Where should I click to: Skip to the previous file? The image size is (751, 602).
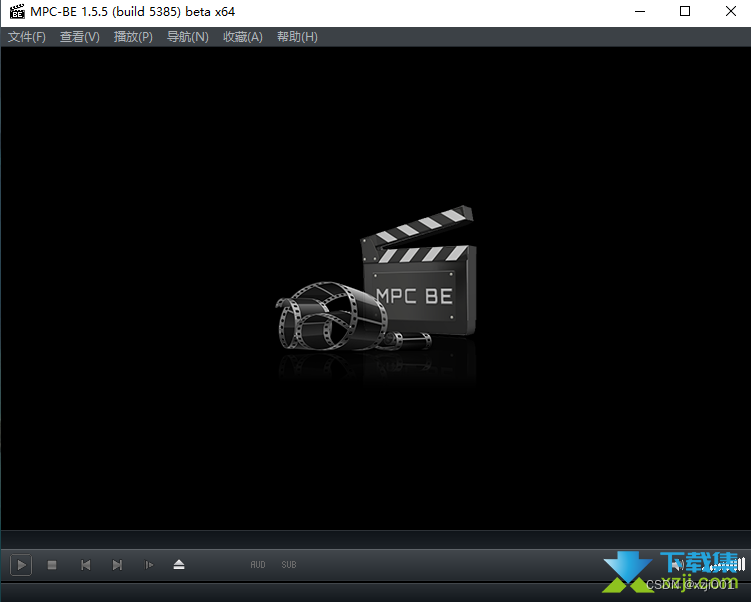coord(86,565)
